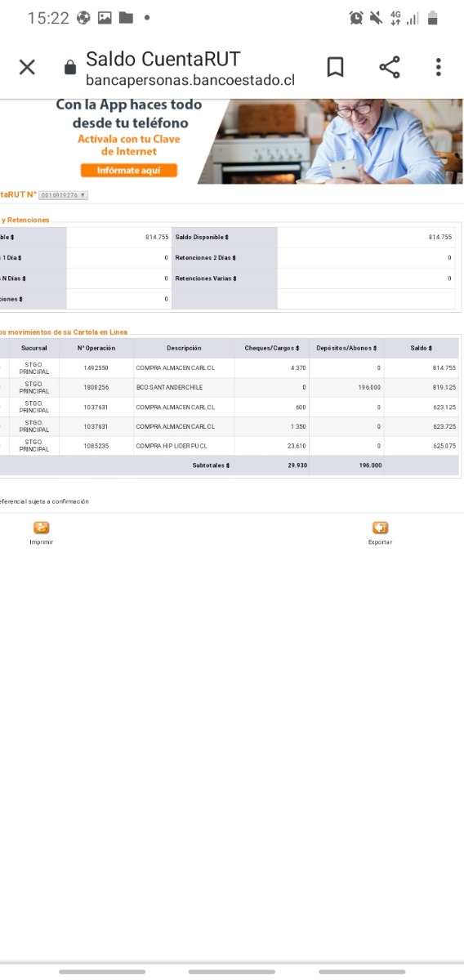
Task: Select balance value 625.075
Action: tap(444, 446)
